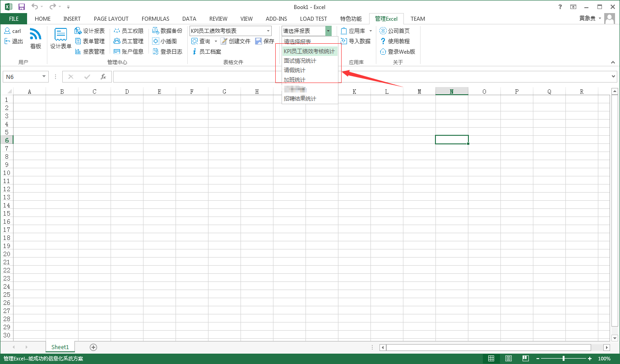Click 登录Web版 web login
620x364 pixels.
397,51
